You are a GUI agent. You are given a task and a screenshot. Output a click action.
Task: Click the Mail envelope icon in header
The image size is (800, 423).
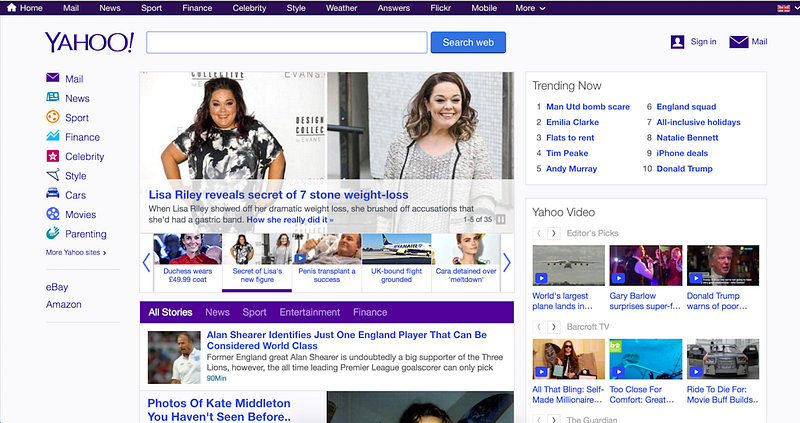pyautogui.click(x=739, y=42)
